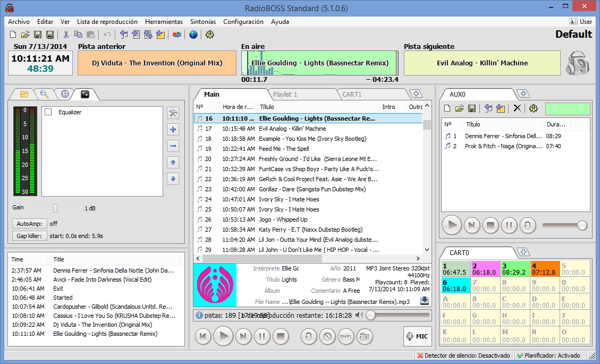Trigger cart slot 2 with 06:18.0

tap(485, 269)
